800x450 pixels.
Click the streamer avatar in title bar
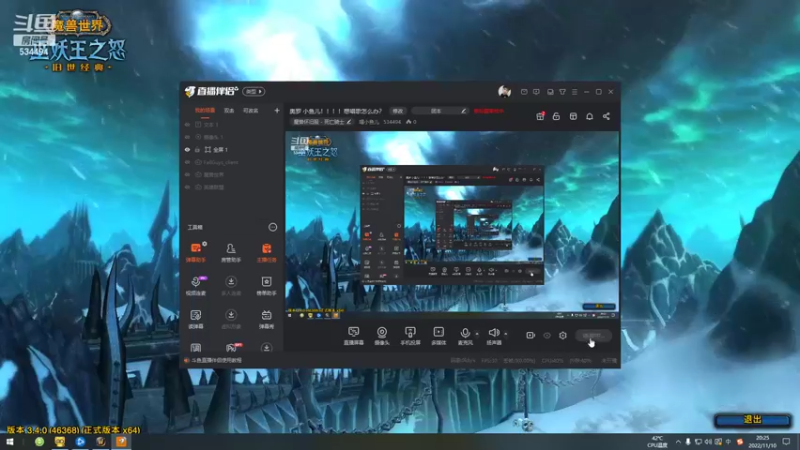click(504, 91)
